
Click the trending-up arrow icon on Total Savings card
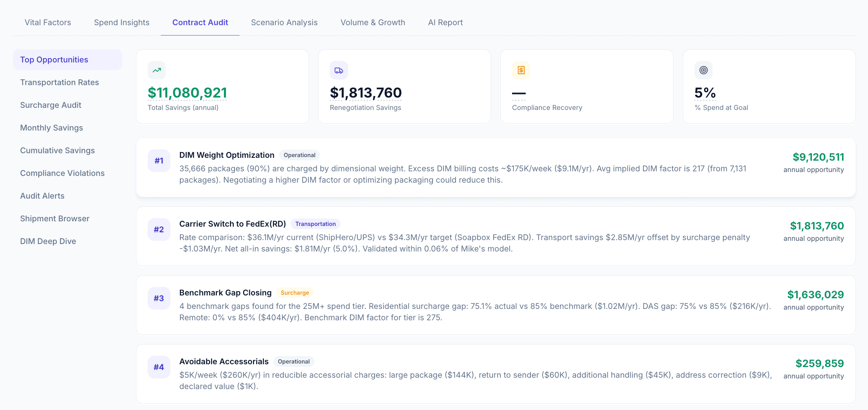point(156,70)
